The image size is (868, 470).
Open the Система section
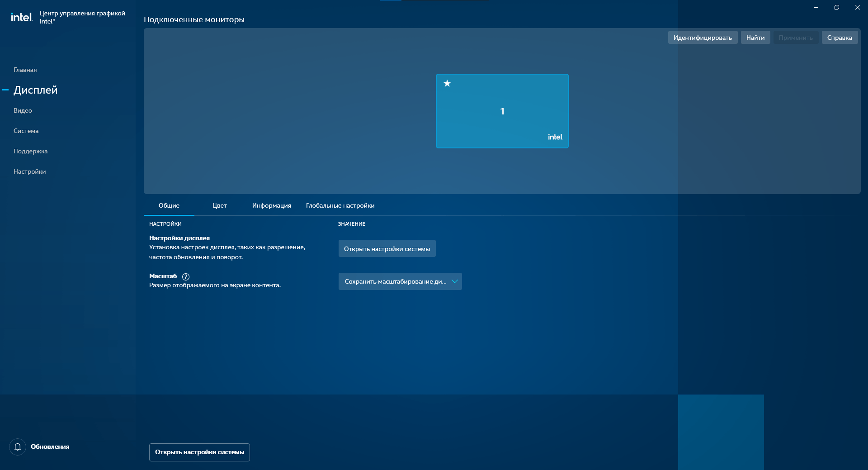click(26, 131)
